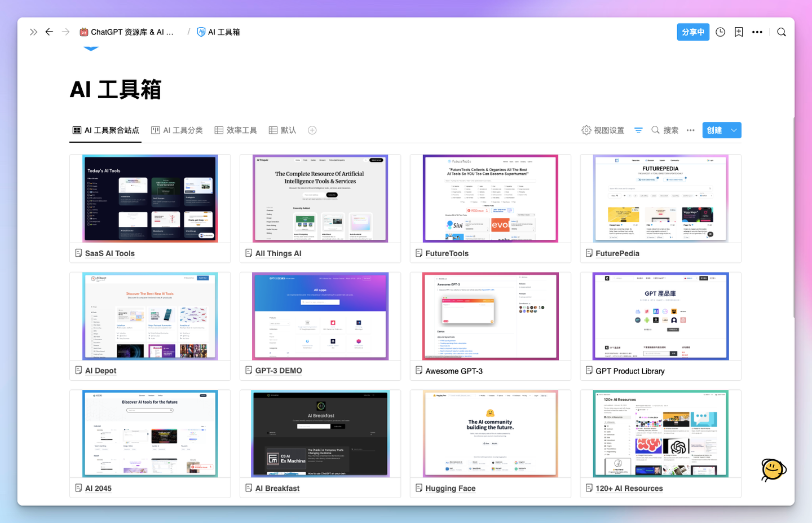This screenshot has height=523, width=812.
Task: Open the AI 工具箱 breadcrumb
Action: pyautogui.click(x=219, y=32)
